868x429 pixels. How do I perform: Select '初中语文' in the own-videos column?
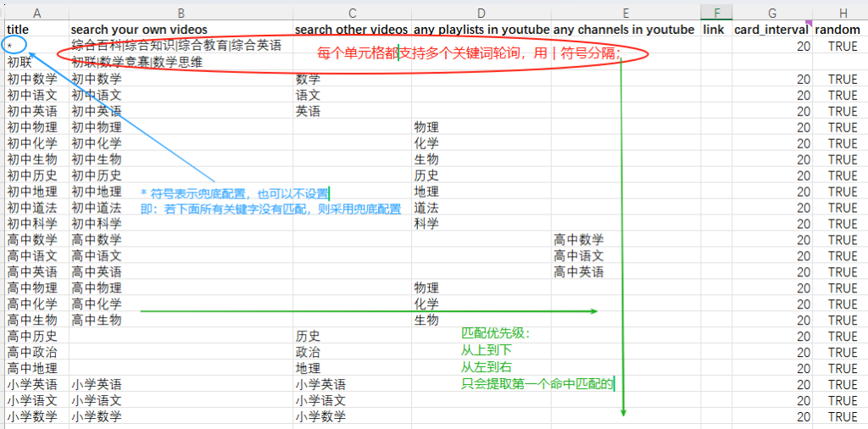pyautogui.click(x=181, y=95)
